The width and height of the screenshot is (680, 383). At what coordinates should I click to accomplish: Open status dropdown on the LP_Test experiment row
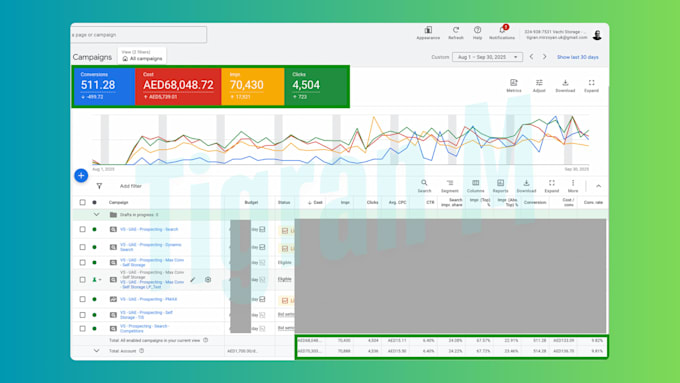[x=96, y=280]
